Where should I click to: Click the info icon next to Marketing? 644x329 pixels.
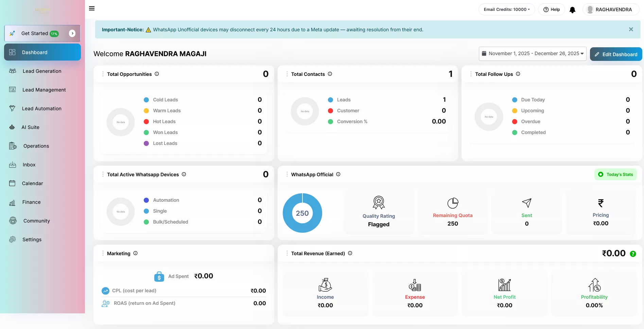coord(135,253)
